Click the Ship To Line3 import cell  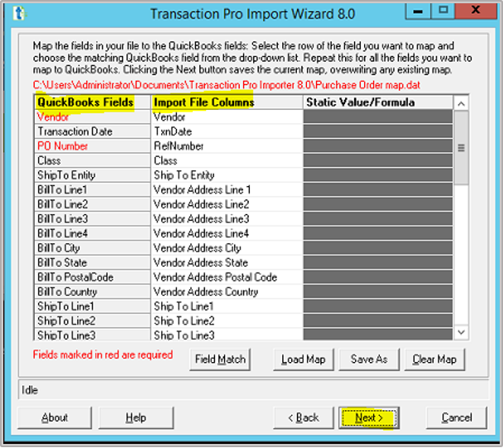227,335
